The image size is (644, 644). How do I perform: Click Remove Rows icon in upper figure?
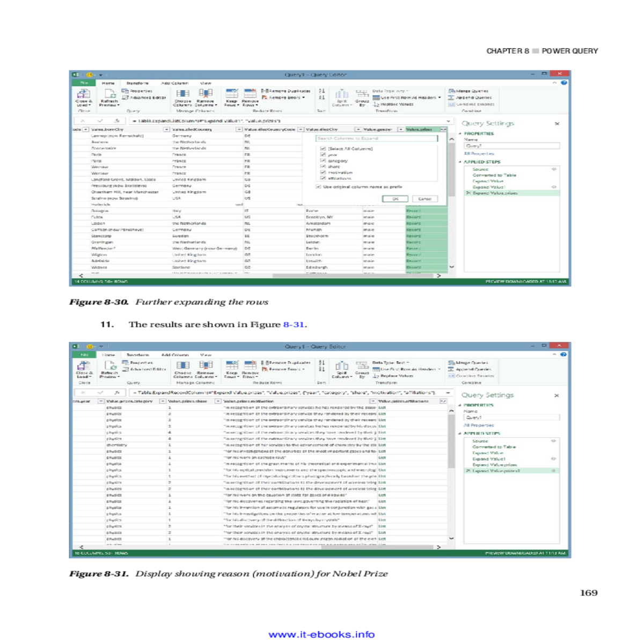click(x=250, y=94)
